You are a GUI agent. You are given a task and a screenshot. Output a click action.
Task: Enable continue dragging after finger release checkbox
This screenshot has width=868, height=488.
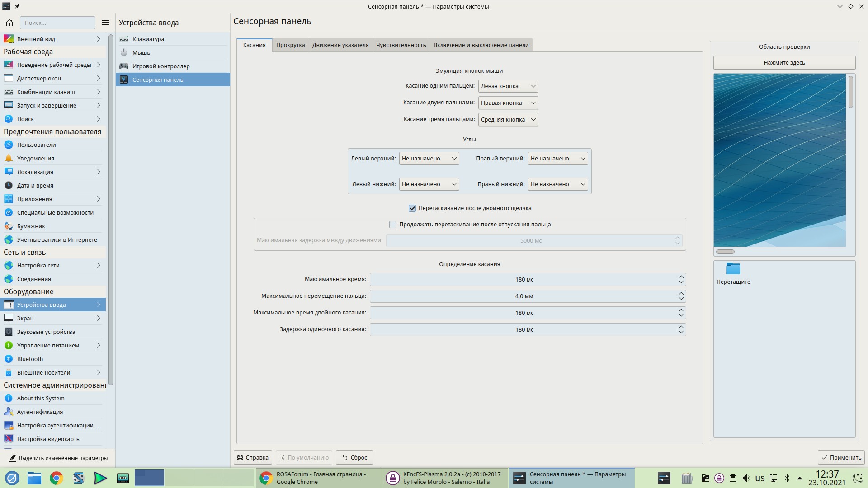[393, 225]
